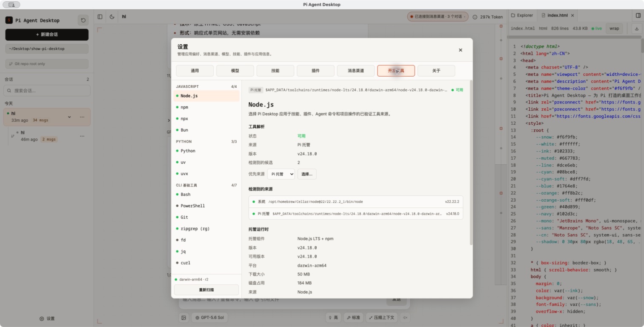Click the 重新扫描 button
Screen dimensions: 644x327
(206, 290)
